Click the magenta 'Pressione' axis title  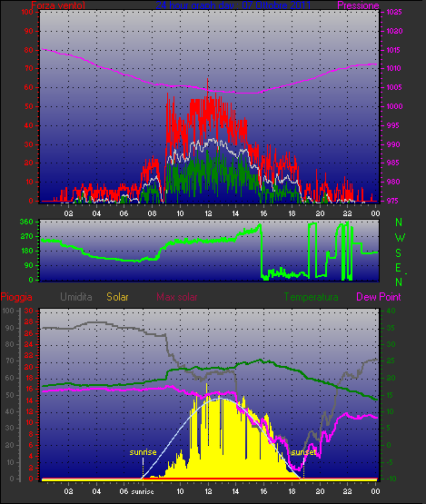point(358,5)
